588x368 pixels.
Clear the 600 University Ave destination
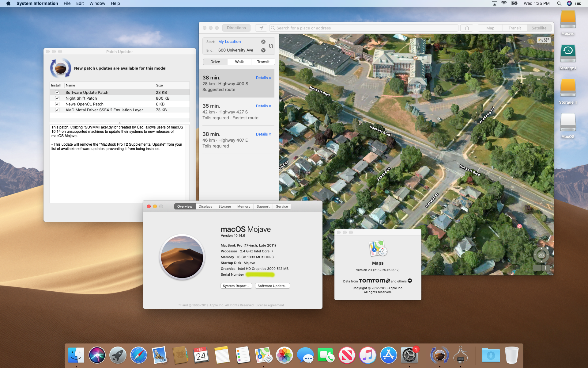(x=263, y=50)
